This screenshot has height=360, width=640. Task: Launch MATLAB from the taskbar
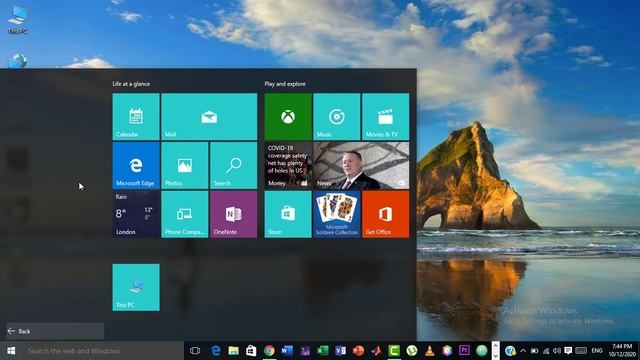click(x=376, y=351)
